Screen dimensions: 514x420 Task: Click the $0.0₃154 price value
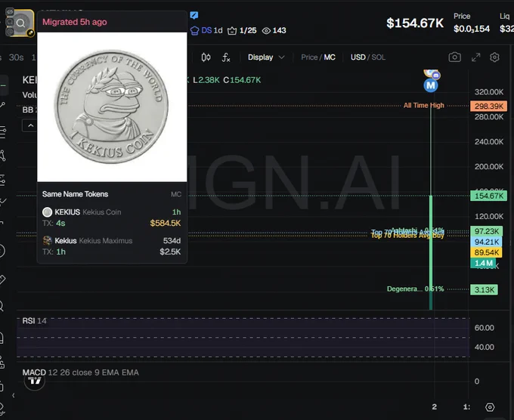[x=472, y=29]
